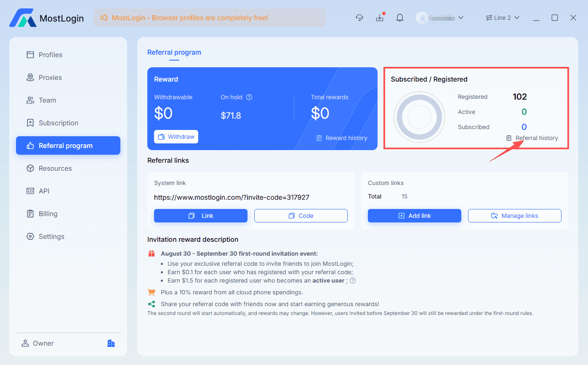Click the registered count 102

pos(520,97)
